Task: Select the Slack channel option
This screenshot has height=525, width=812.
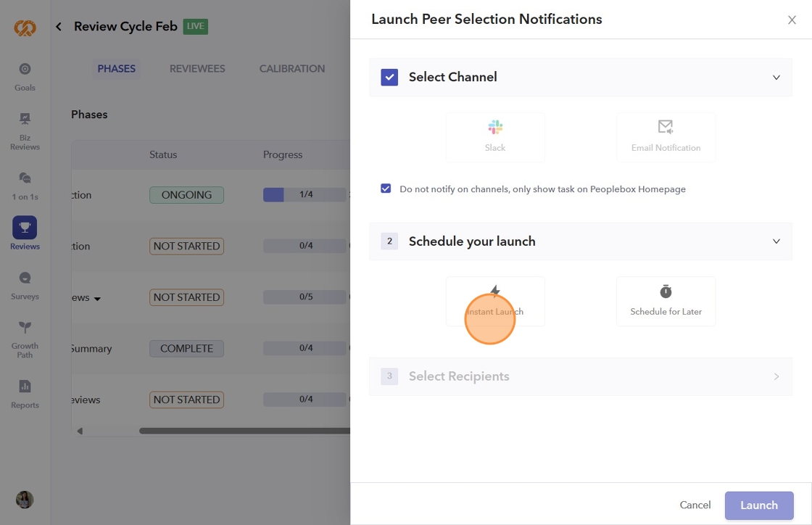Action: tap(495, 137)
